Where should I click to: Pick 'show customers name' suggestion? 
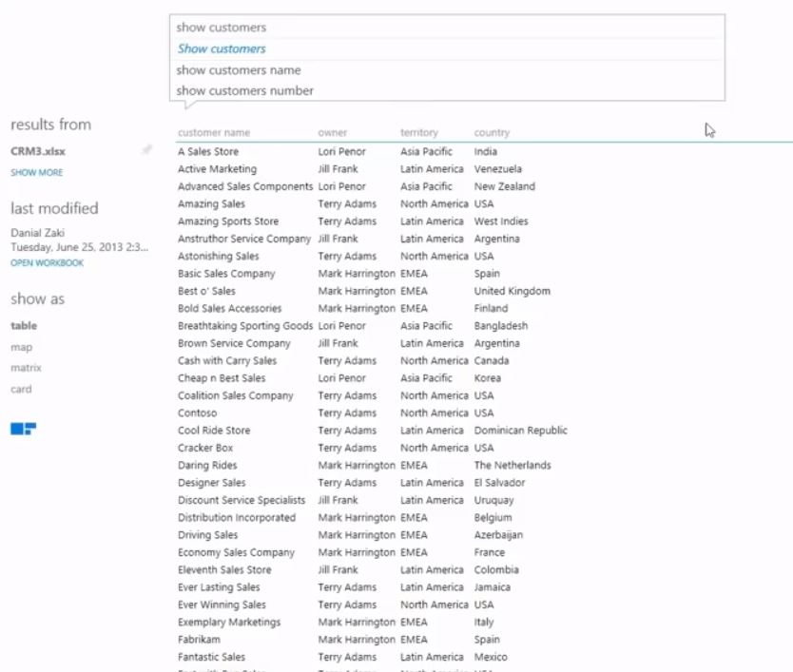238,70
